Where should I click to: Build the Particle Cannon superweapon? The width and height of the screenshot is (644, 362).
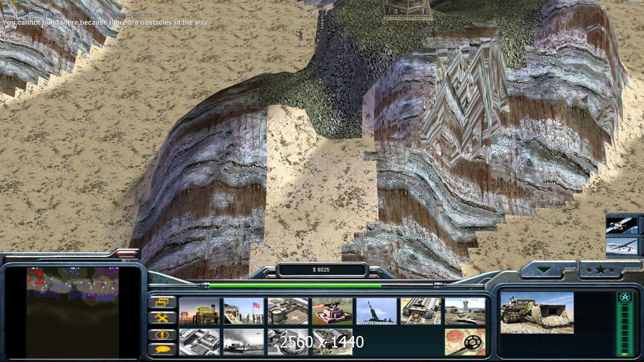pyautogui.click(x=288, y=341)
